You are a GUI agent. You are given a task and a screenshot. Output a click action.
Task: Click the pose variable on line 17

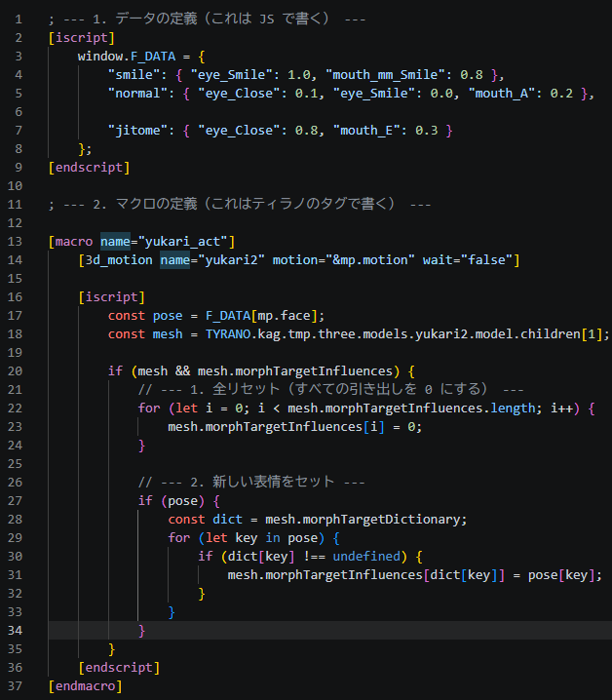[x=168, y=316]
